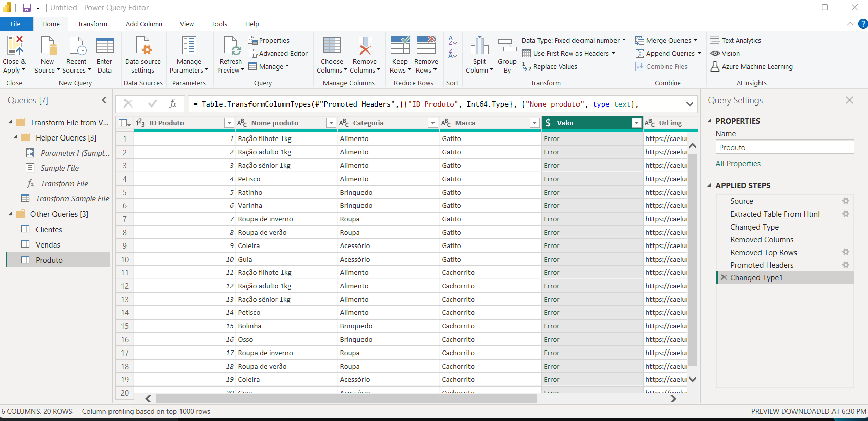868x421 pixels.
Task: Collapse Helper Queries group
Action: tap(15, 137)
